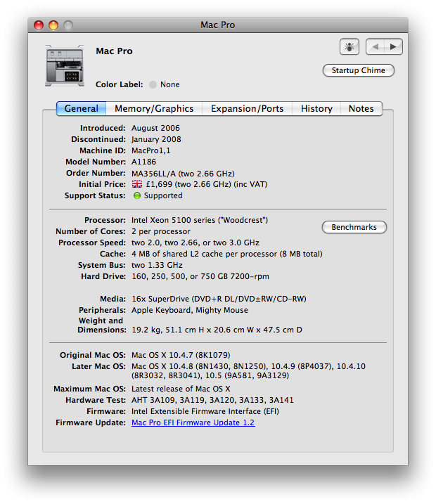Click the 4 MB shared L2 cache text
This screenshot has height=504, width=436.
[227, 254]
